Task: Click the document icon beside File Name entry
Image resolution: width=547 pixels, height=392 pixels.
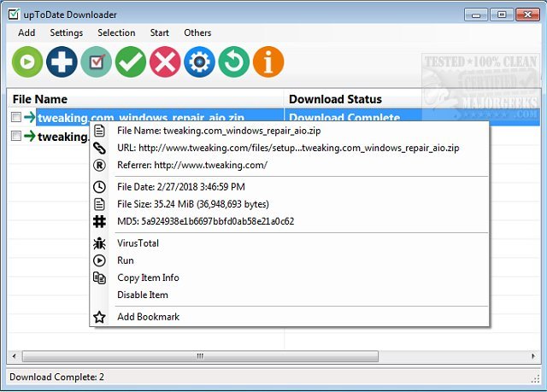Action: pos(99,131)
